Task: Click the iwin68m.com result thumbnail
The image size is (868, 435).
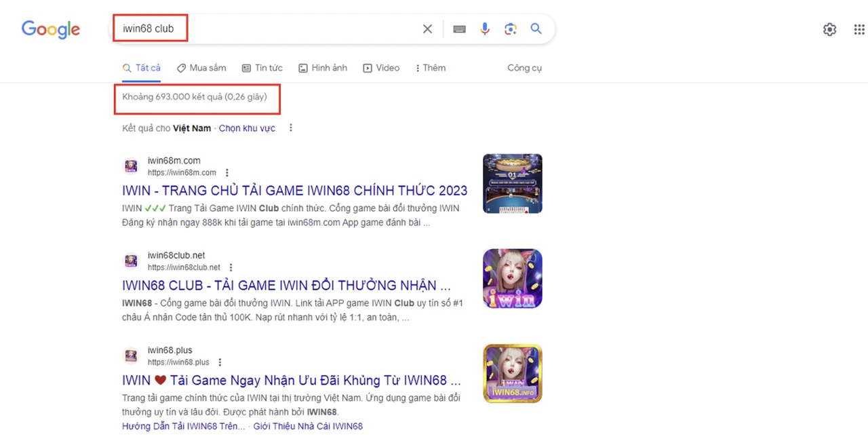Action: pos(512,184)
